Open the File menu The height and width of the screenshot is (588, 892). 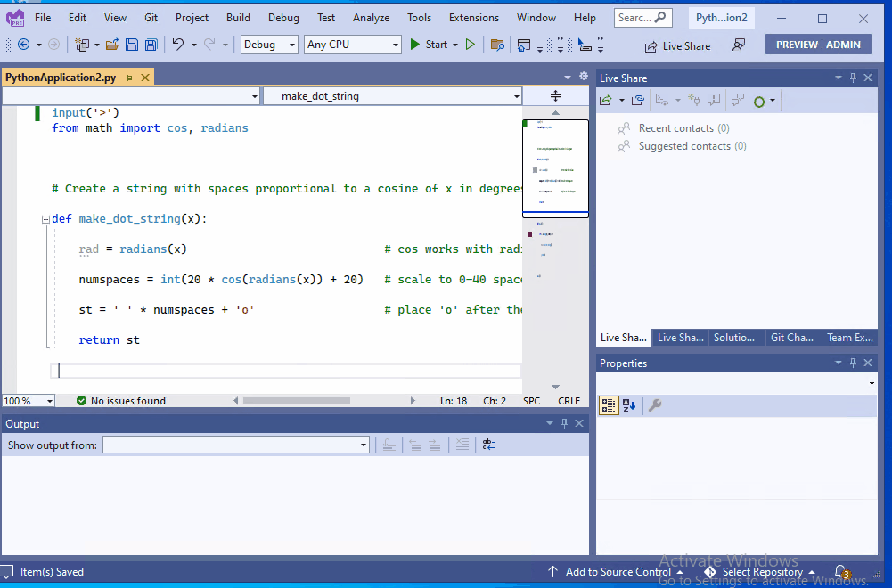click(43, 18)
